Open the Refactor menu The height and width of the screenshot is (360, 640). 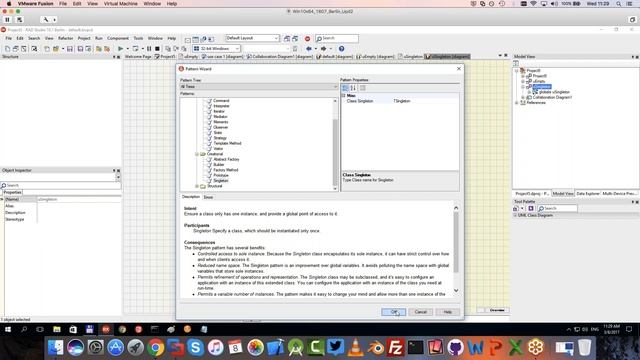(65, 38)
